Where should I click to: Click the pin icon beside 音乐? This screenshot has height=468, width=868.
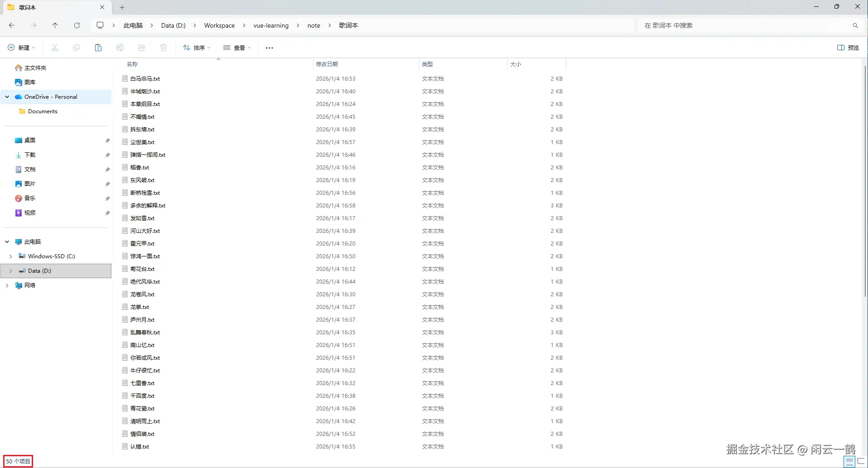(x=107, y=198)
